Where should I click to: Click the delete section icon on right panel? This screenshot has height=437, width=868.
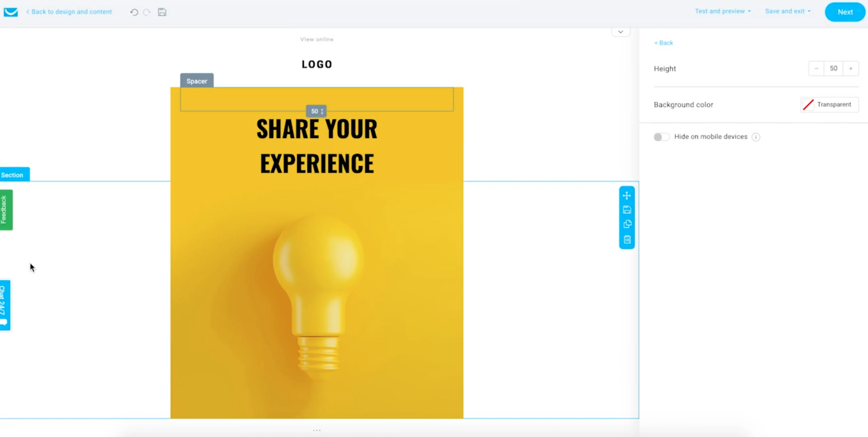click(627, 239)
